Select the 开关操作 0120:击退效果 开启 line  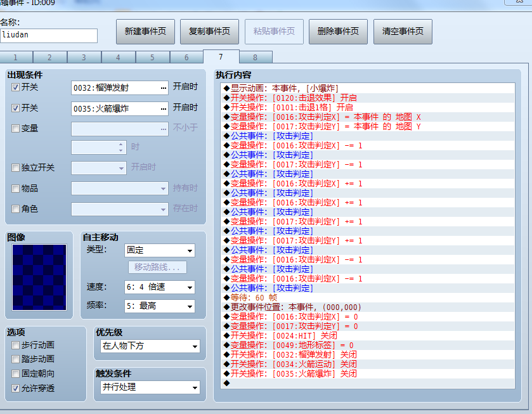(368, 98)
